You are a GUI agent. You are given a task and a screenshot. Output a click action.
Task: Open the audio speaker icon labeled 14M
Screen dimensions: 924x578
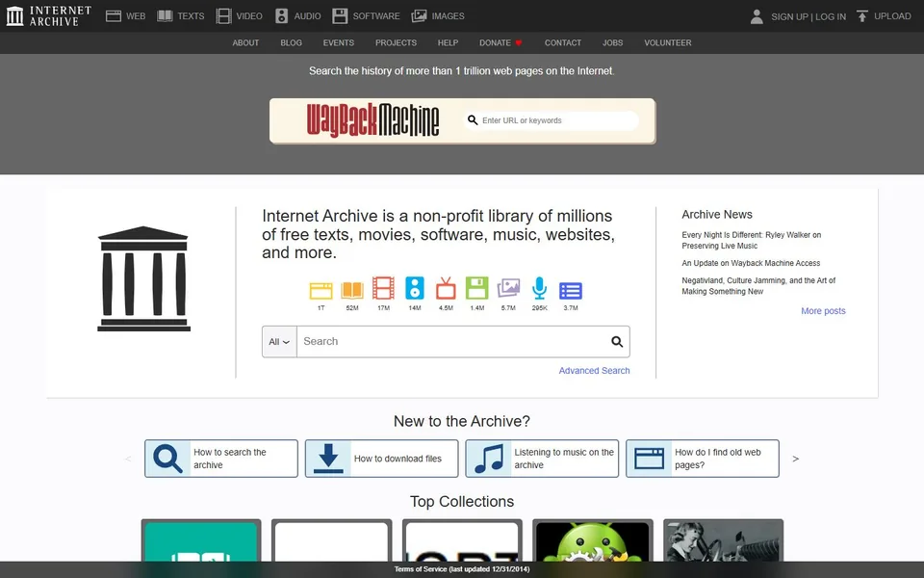415,288
